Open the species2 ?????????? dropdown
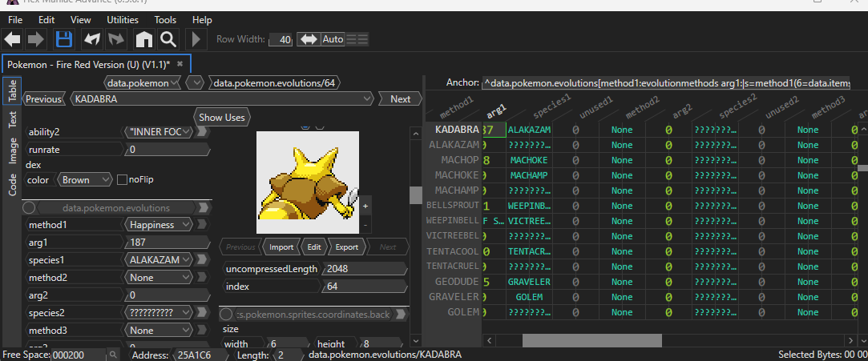Image resolution: width=868 pixels, height=361 pixels. tap(159, 312)
